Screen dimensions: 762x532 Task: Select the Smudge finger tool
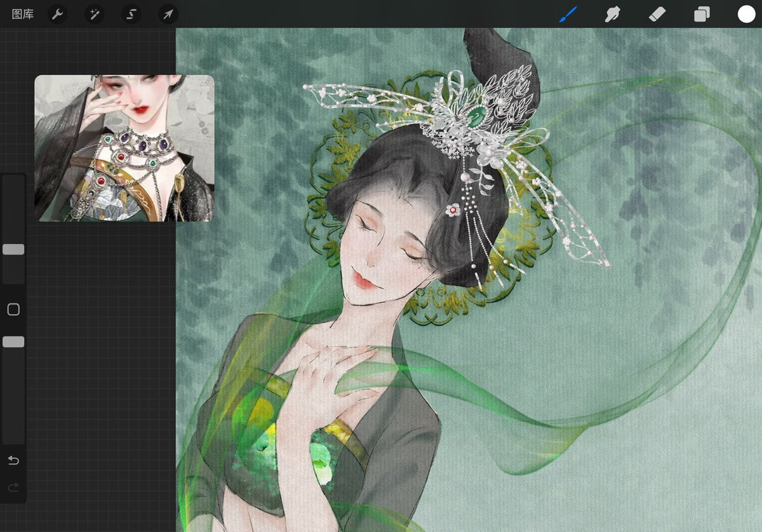(613, 14)
